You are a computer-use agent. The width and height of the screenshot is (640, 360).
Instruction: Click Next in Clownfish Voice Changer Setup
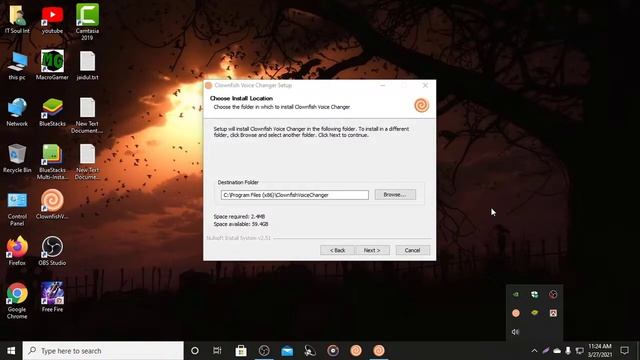point(372,250)
